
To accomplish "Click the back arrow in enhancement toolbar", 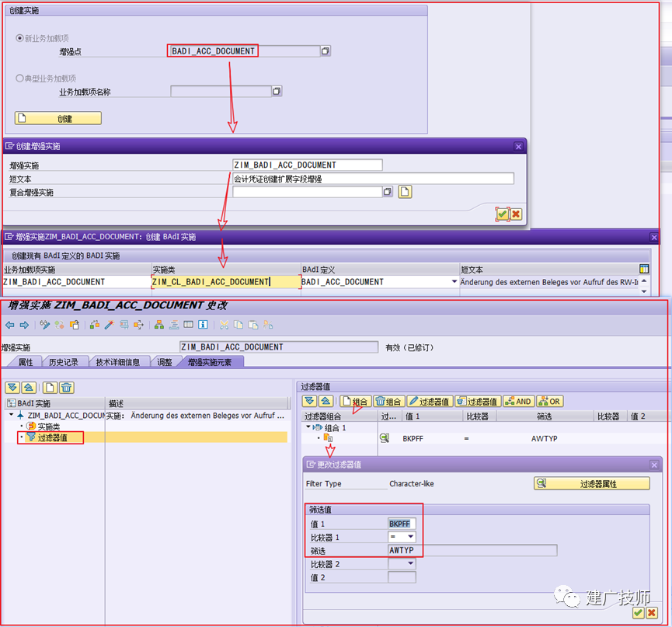I will [10, 326].
